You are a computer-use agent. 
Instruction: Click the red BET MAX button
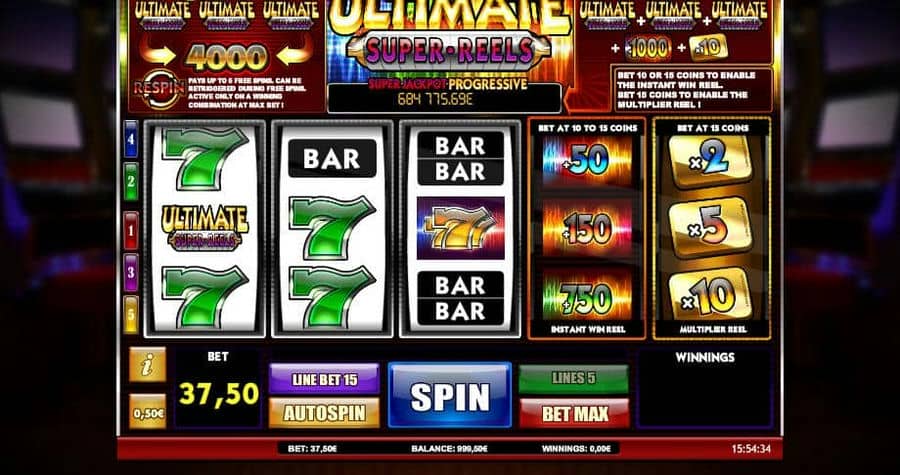574,413
